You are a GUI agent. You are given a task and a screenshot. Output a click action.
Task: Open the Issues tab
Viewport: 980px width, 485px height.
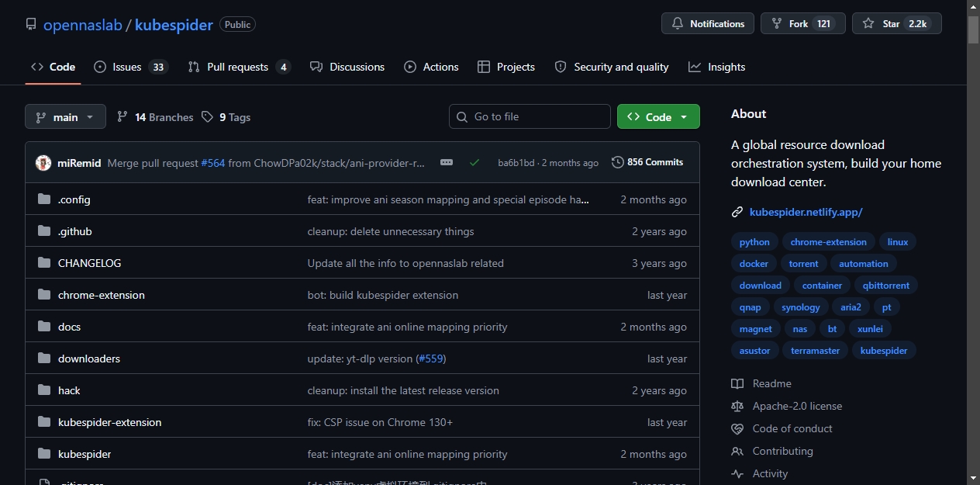pos(130,67)
